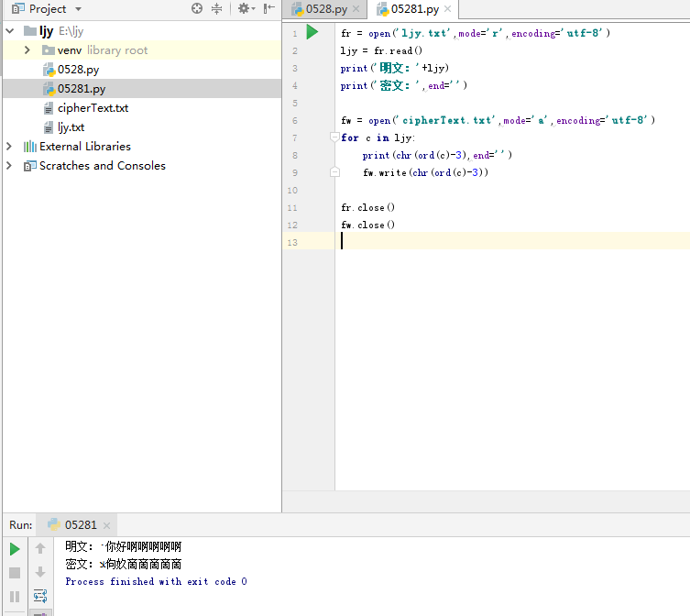Open cipherText.txt in project tree
This screenshot has width=690, height=616.
click(93, 108)
